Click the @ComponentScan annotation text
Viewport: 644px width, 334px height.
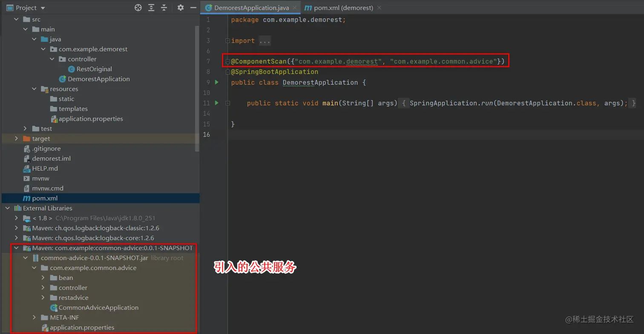pyautogui.click(x=259, y=61)
